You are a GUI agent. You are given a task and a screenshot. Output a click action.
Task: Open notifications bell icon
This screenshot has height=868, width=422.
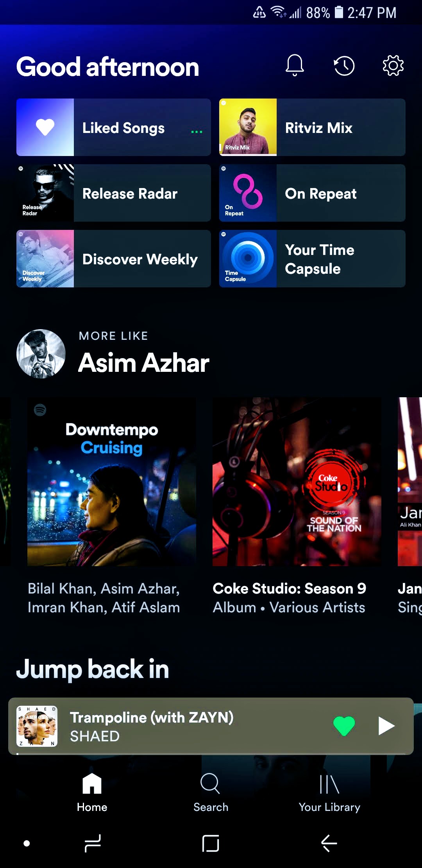[295, 65]
